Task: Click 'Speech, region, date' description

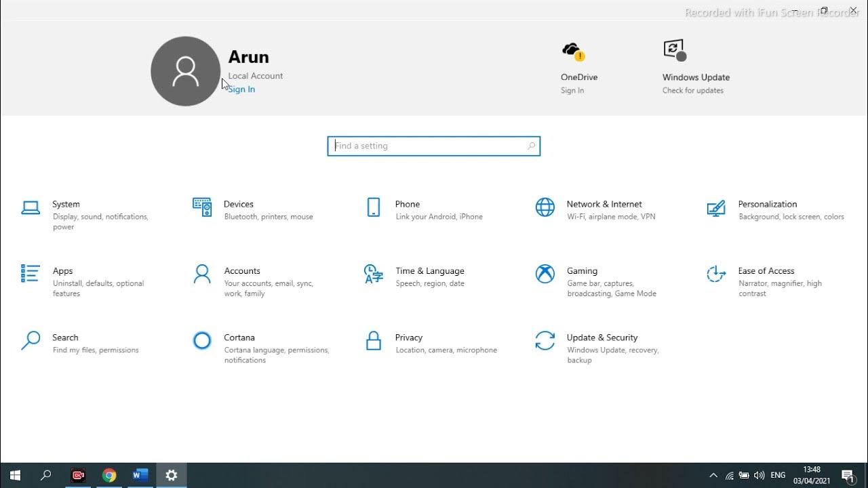Action: point(430,283)
